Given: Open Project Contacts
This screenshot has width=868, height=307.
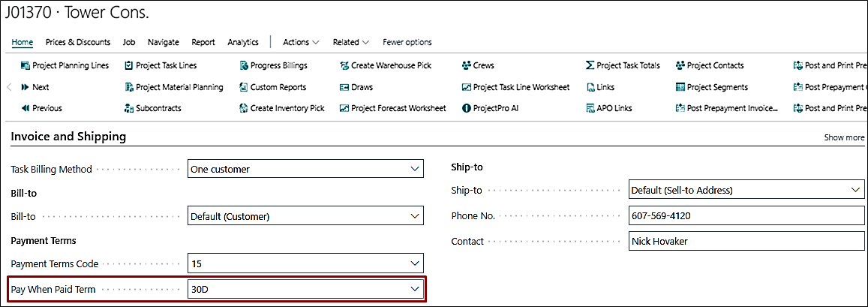Looking at the screenshot, I should (x=711, y=65).
